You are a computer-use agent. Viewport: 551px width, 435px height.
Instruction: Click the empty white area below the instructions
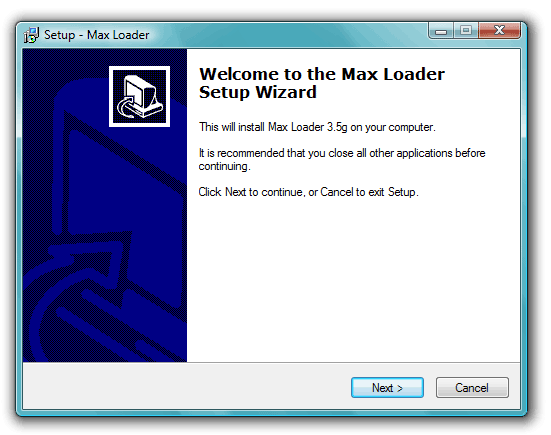pyautogui.click(x=353, y=281)
